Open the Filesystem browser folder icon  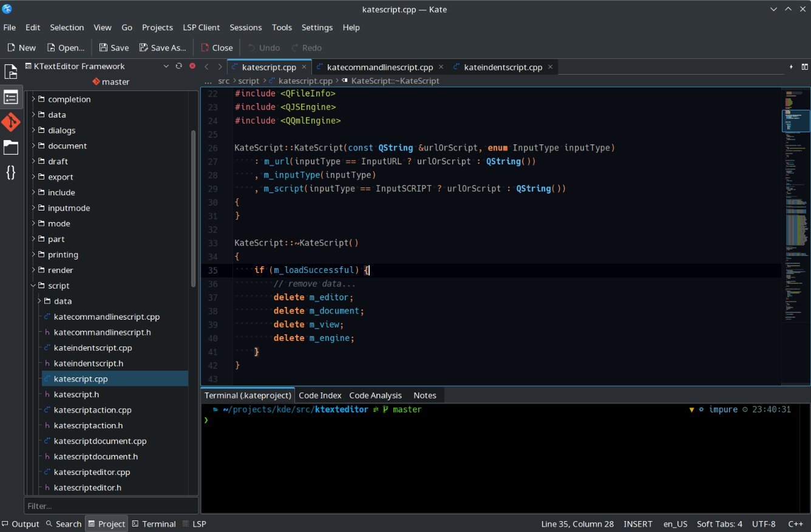(x=10, y=147)
